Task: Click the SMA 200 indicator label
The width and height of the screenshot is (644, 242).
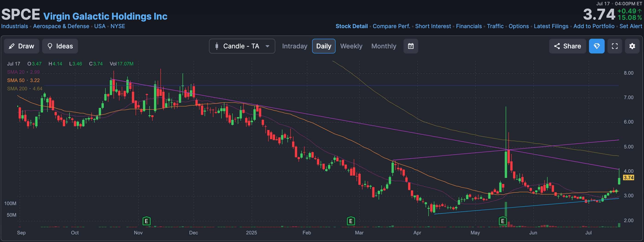Action: point(17,89)
